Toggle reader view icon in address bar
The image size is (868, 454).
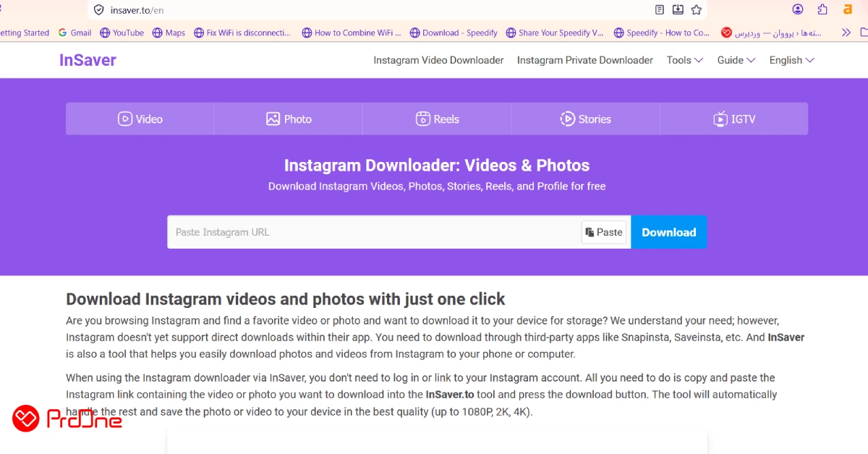(x=659, y=10)
